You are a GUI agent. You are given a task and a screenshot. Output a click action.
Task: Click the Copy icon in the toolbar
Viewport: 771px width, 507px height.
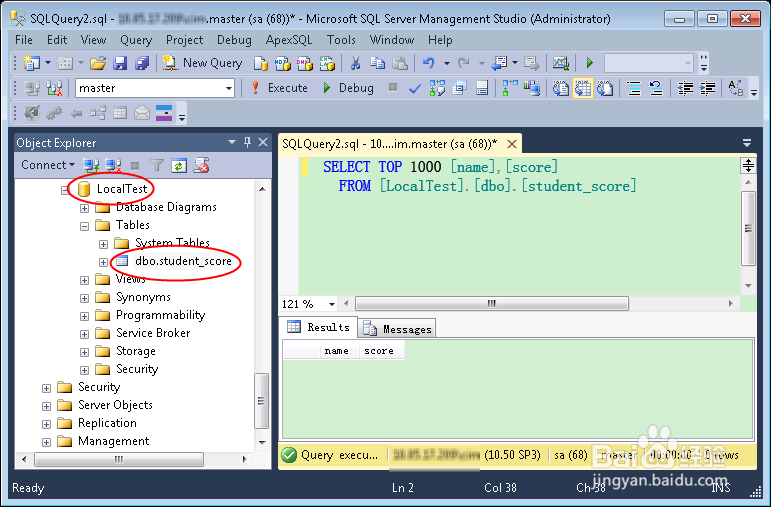378,63
